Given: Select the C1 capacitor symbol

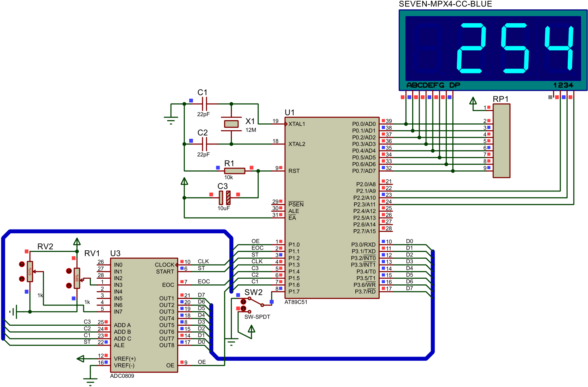Looking at the screenshot, I should (x=205, y=104).
